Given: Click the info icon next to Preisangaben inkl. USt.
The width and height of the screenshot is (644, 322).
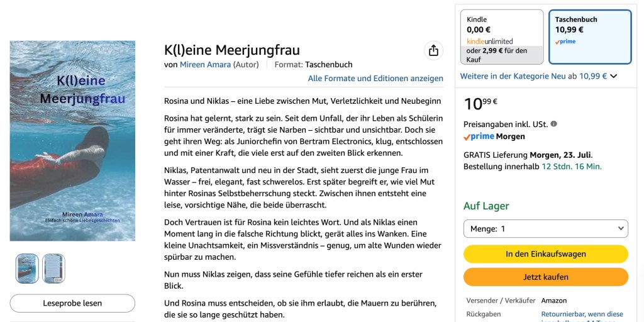Looking at the screenshot, I should tap(554, 124).
